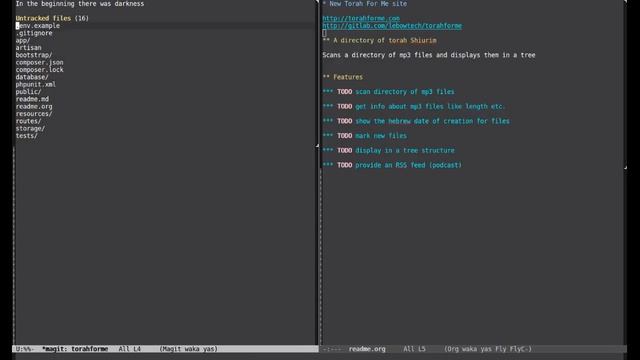The image size is (640, 360).
Task: Select readme.org in untracked files list
Action: 34,107
